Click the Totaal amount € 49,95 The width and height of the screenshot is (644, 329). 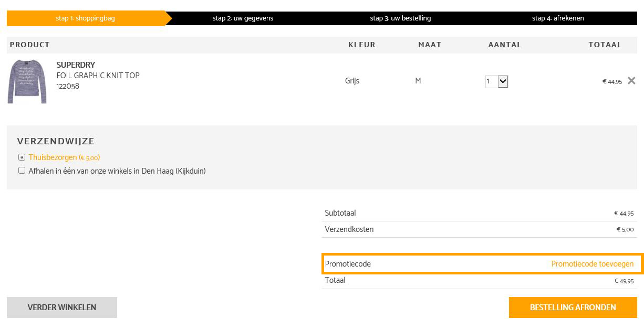[x=624, y=281]
